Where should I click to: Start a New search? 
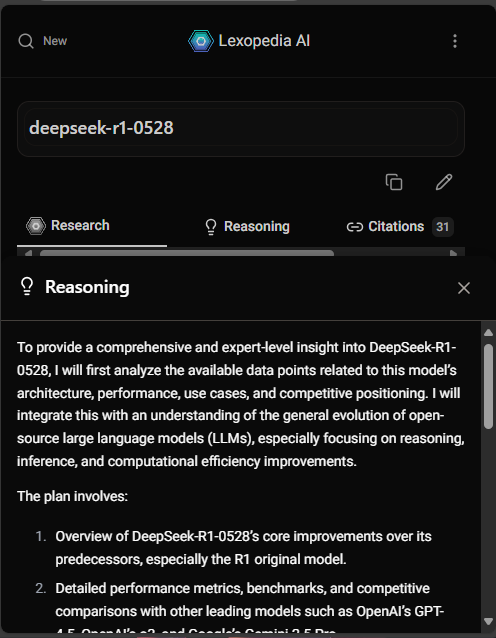coord(55,41)
